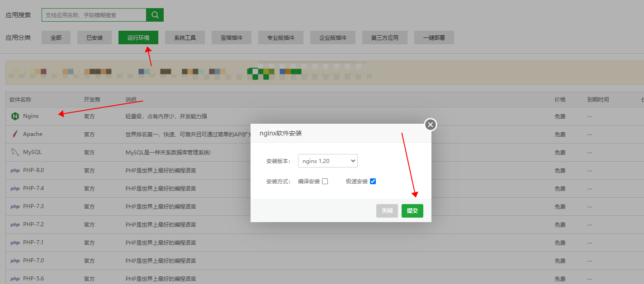Click the PHP-7.0 software name
Viewport: 644px width, 284px height.
point(33,261)
